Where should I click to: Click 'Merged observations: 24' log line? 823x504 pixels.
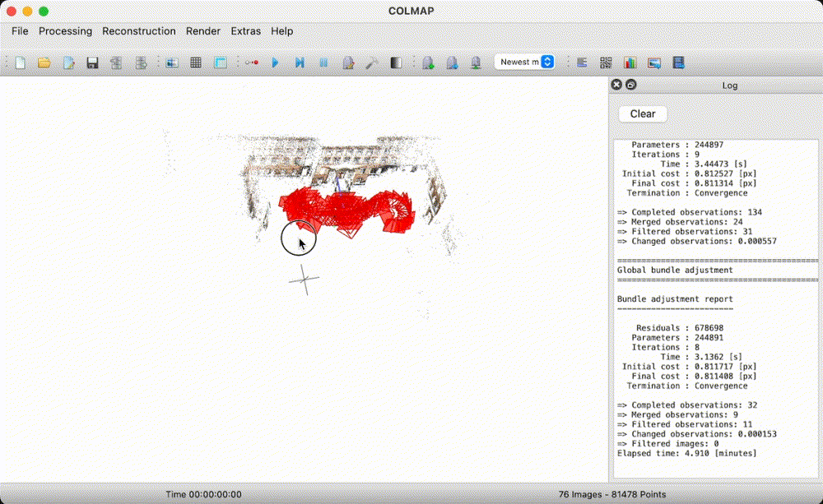click(x=680, y=222)
